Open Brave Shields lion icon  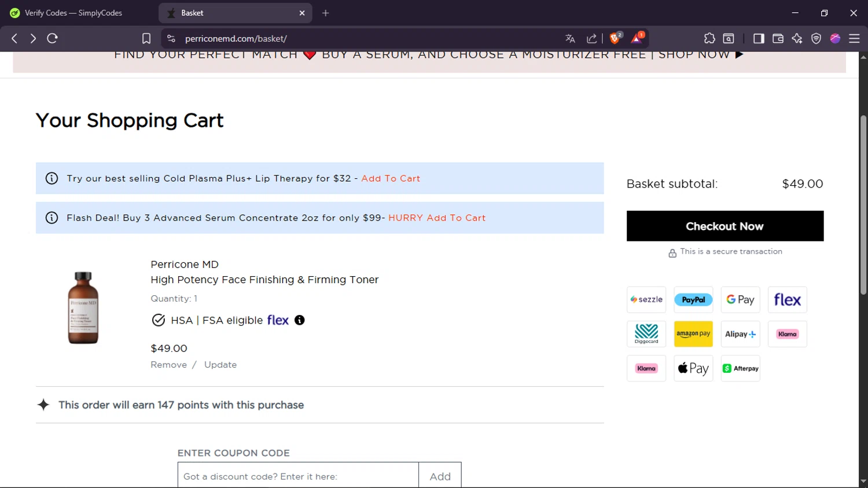pyautogui.click(x=616, y=38)
